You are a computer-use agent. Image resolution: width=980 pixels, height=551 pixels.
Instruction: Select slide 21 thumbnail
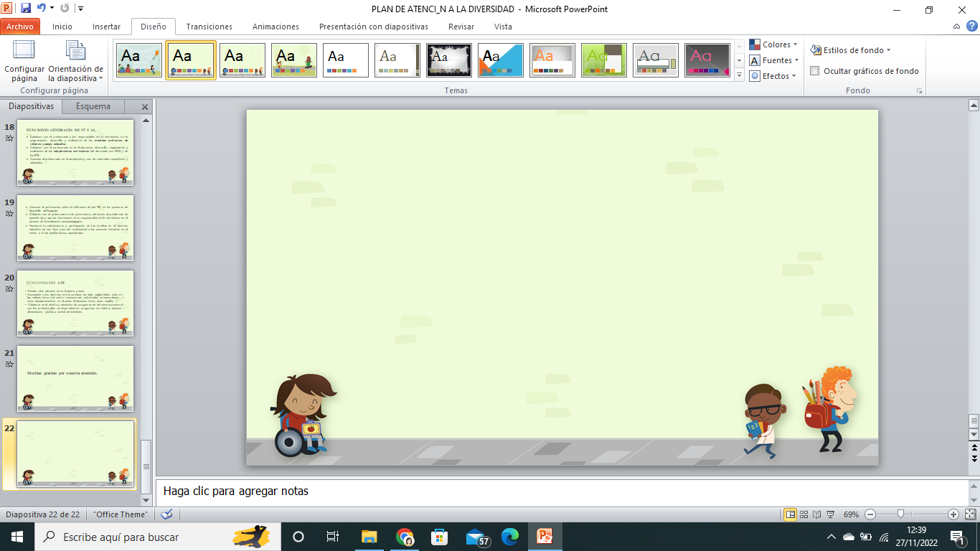point(75,378)
